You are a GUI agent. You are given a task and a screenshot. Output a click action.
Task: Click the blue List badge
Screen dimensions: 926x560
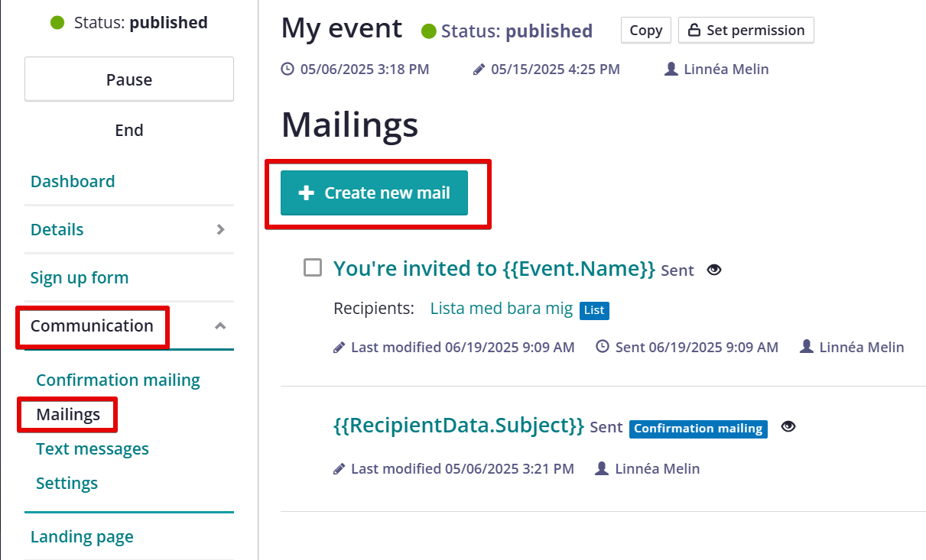[x=594, y=310]
